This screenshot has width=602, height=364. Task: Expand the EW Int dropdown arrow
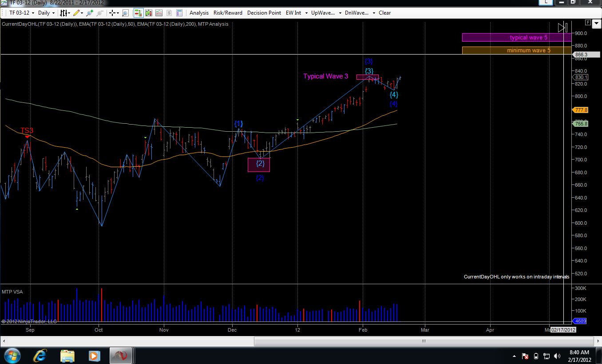[x=305, y=13]
